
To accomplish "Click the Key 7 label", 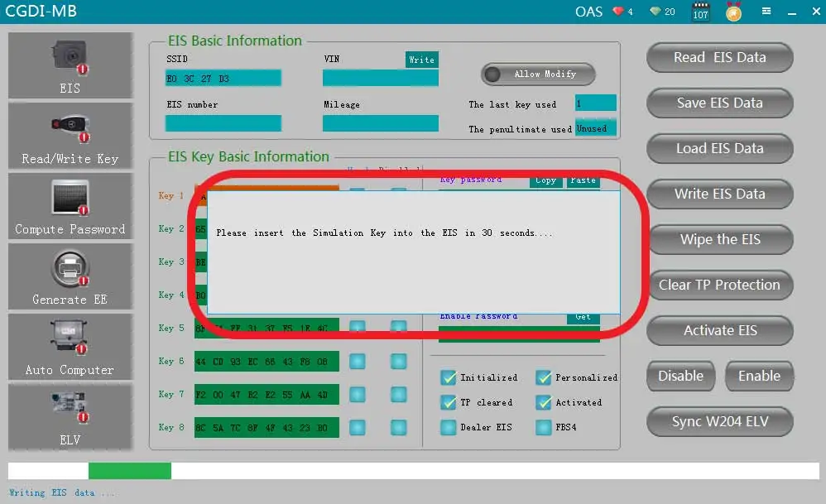I will [171, 395].
